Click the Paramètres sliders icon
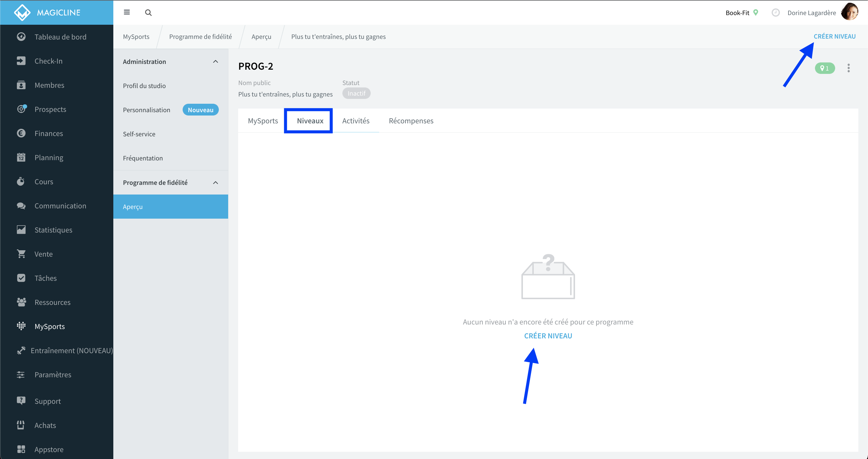This screenshot has height=459, width=868. click(21, 375)
